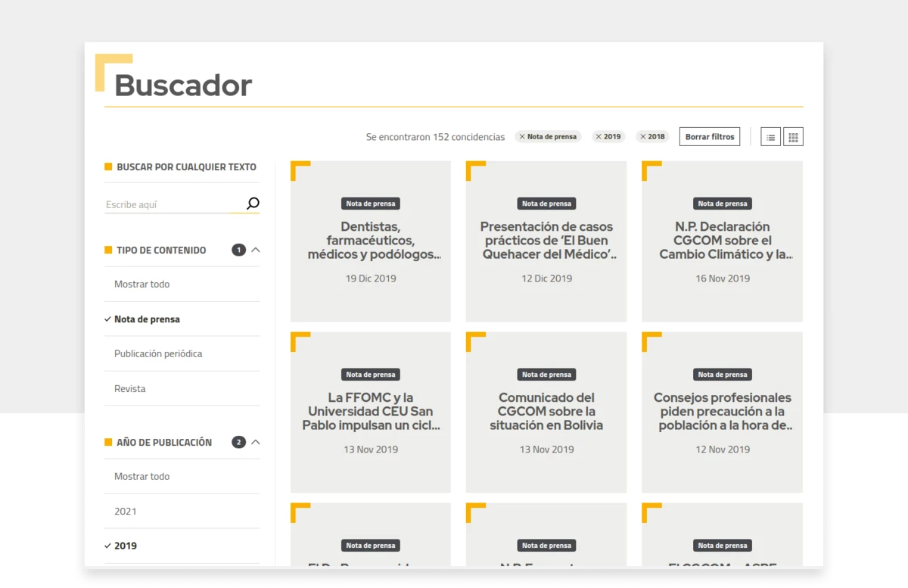Click 'Nota de prensa' tag on Bolivia card
The width and height of the screenshot is (908, 588).
tap(546, 375)
